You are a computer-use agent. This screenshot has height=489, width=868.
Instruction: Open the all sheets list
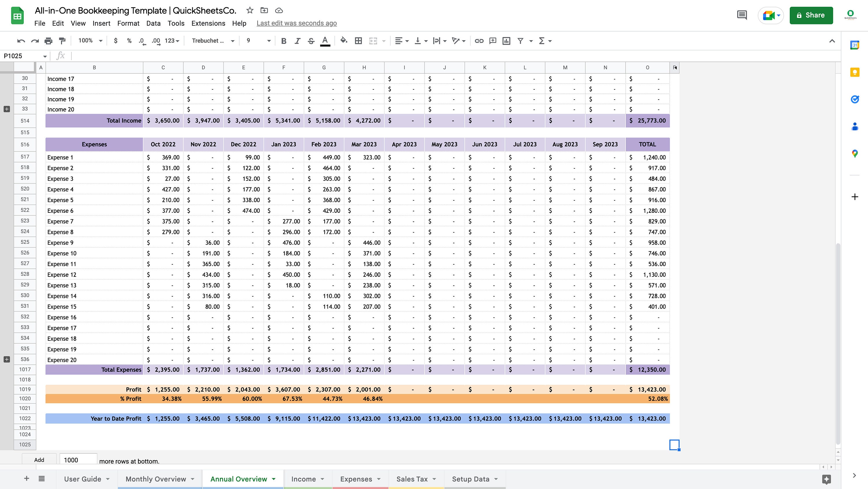(41, 479)
